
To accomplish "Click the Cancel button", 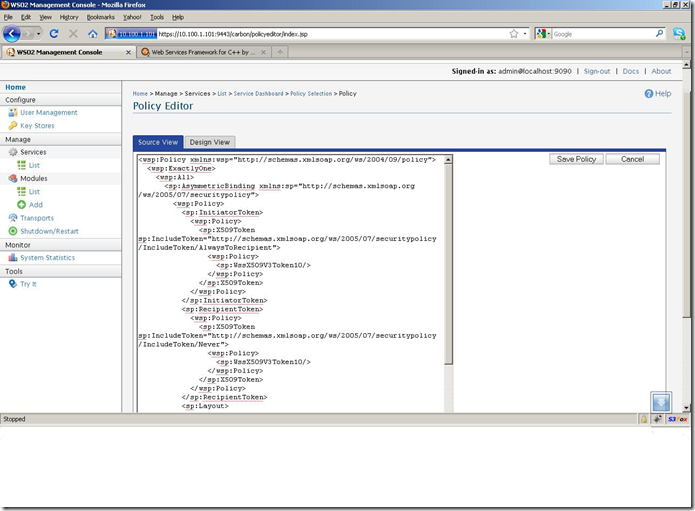I will (x=632, y=159).
